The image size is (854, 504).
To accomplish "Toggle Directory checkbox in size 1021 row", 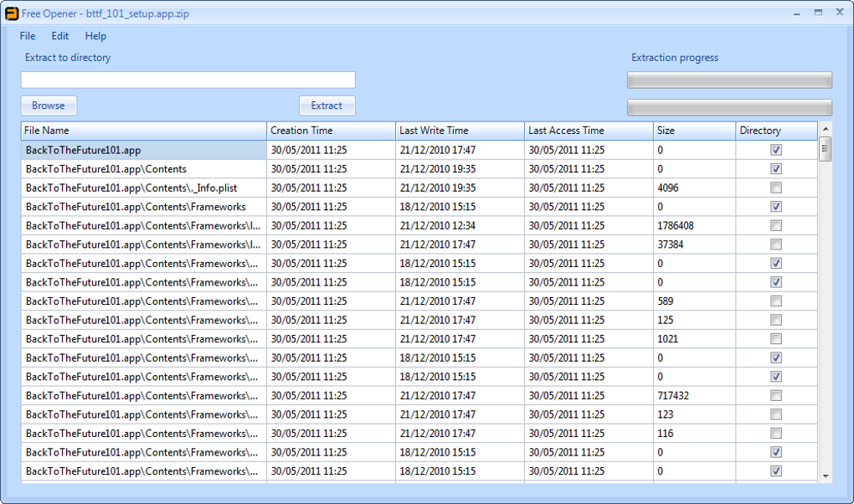I will pos(776,339).
